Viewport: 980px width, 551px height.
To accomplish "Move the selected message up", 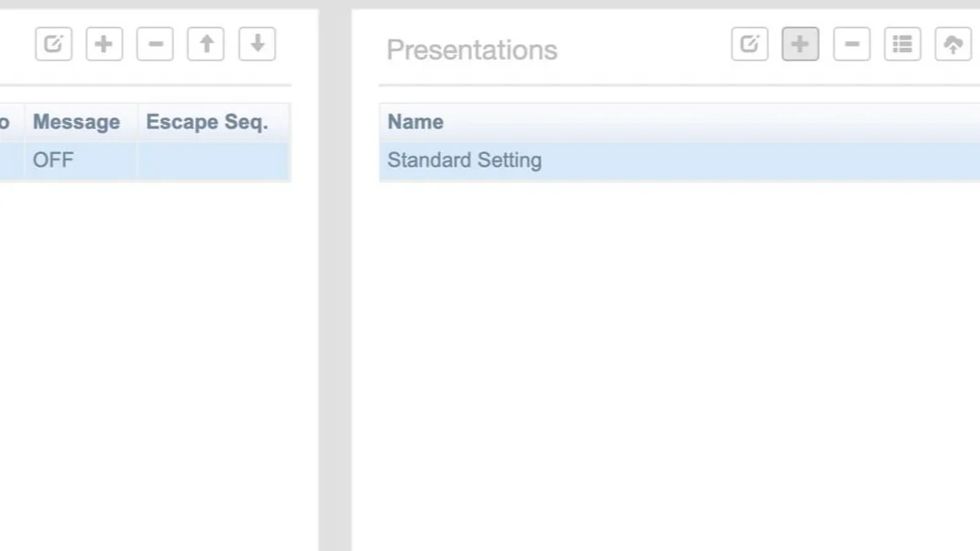I will [206, 44].
